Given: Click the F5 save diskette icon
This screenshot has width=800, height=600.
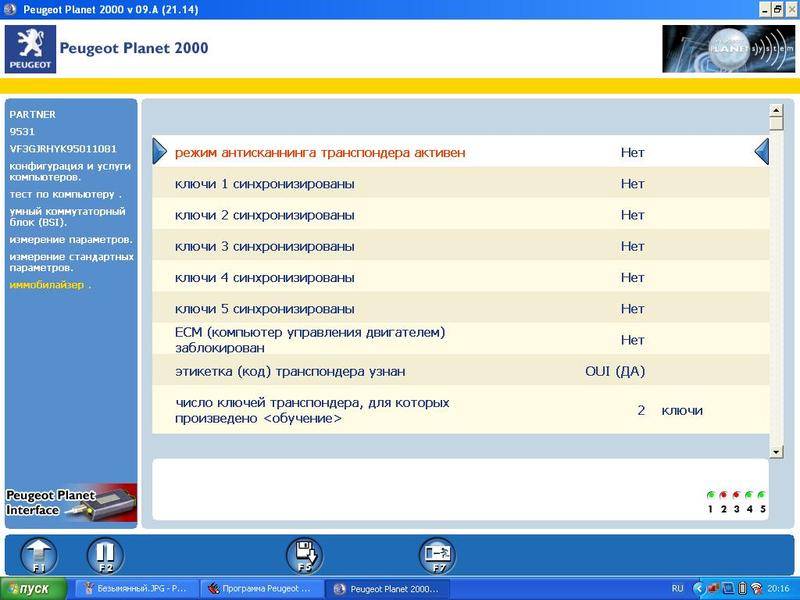Looking at the screenshot, I should 304,554.
